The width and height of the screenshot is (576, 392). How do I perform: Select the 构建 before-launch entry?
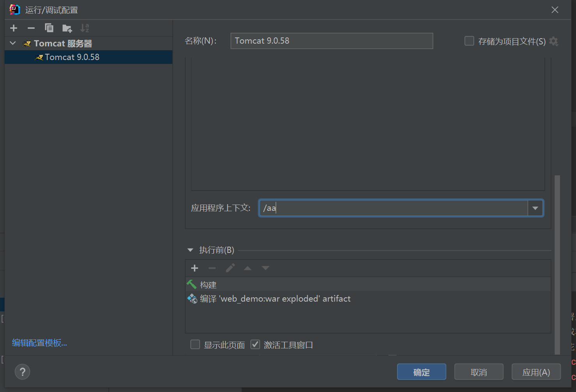[368, 285]
